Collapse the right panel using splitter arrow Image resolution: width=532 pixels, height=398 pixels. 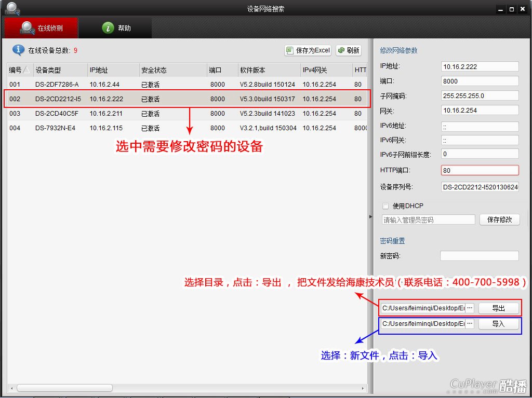point(370,216)
